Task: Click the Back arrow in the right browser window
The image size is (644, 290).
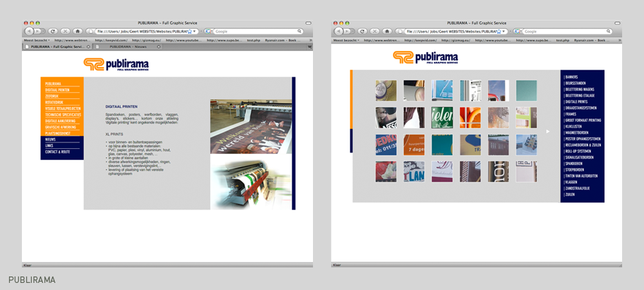Action: [x=339, y=31]
